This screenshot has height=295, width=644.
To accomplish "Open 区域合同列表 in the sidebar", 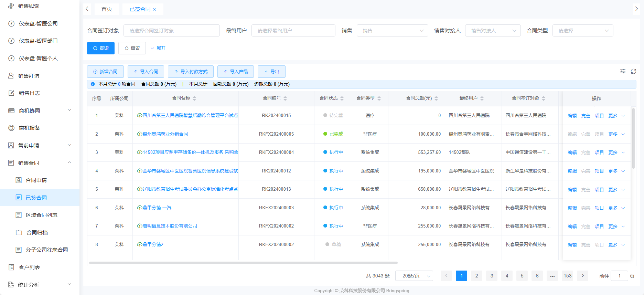I will tap(42, 215).
